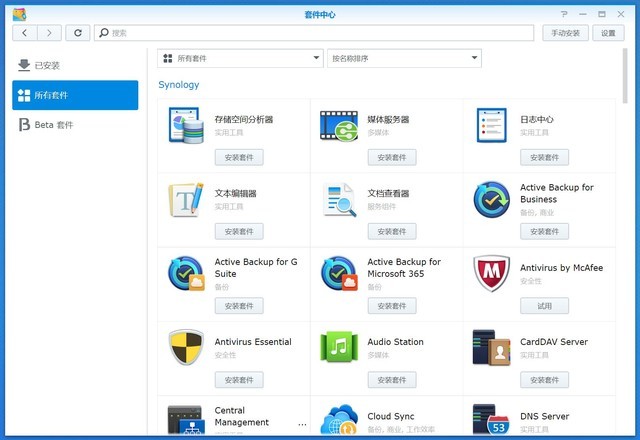Install Active Backup for G Suite
The image size is (640, 440).
[239, 306]
